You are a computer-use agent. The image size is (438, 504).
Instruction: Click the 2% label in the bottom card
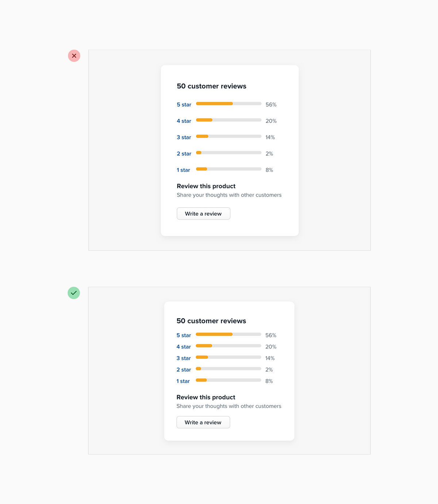click(269, 369)
